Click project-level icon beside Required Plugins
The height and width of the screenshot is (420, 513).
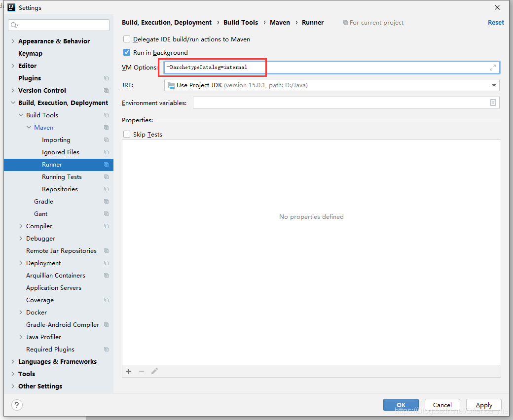[x=107, y=350]
